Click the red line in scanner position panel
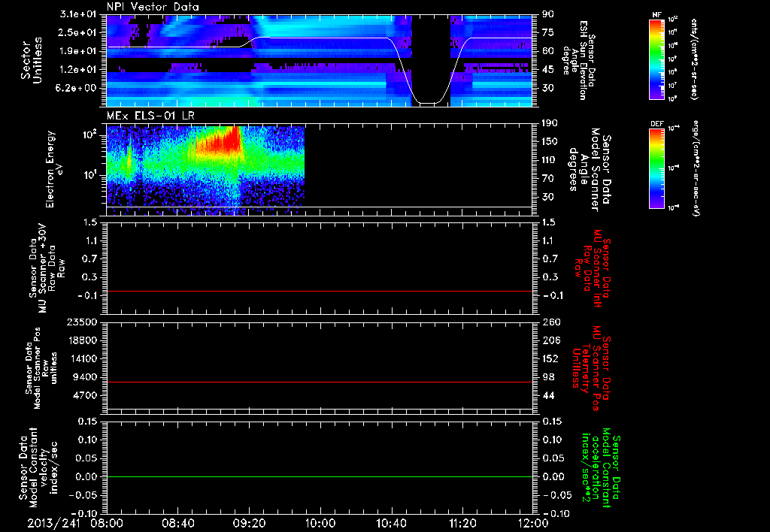 (x=320, y=382)
